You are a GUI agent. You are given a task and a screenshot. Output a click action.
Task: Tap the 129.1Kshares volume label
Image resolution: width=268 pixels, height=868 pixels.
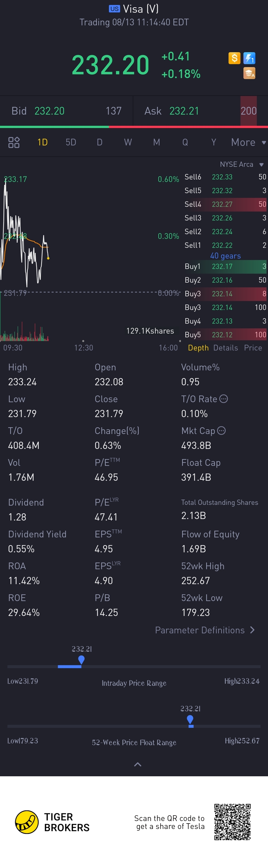[x=150, y=331]
